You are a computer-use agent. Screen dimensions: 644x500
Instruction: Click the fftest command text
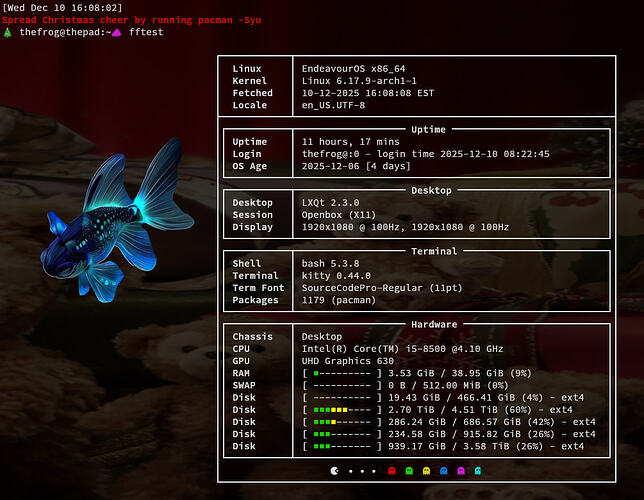(146, 33)
